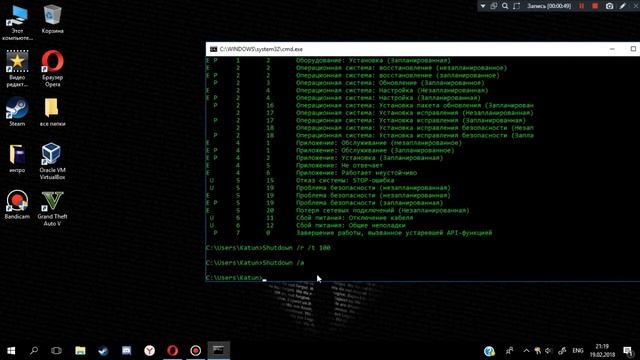The height and width of the screenshot is (360, 640).
Task: Open the This PC desktop icon
Action: [x=17, y=21]
